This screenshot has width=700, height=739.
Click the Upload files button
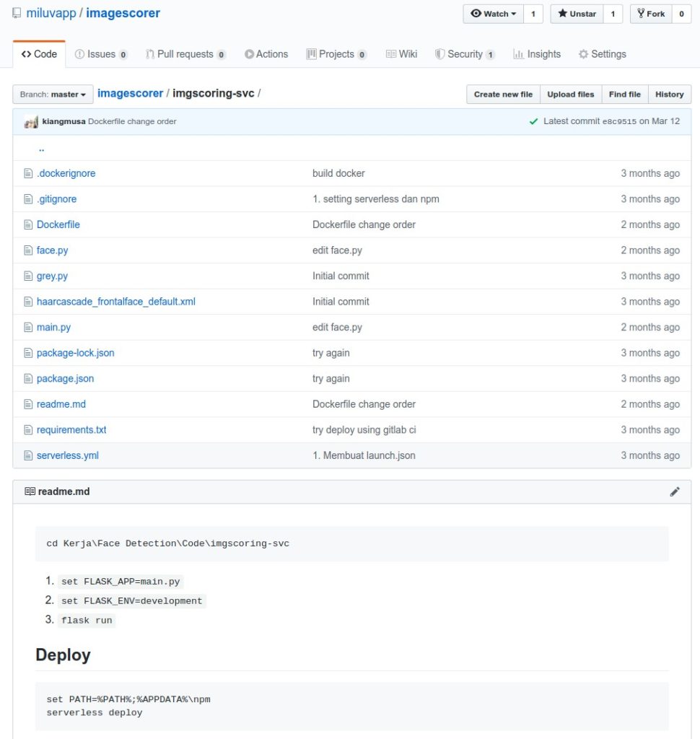pos(570,95)
